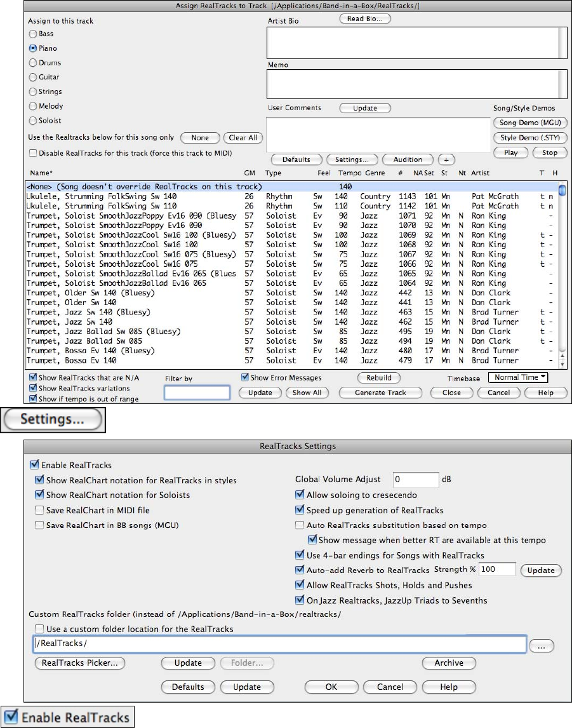Click the Archive button
The image size is (572, 728).
point(449,663)
